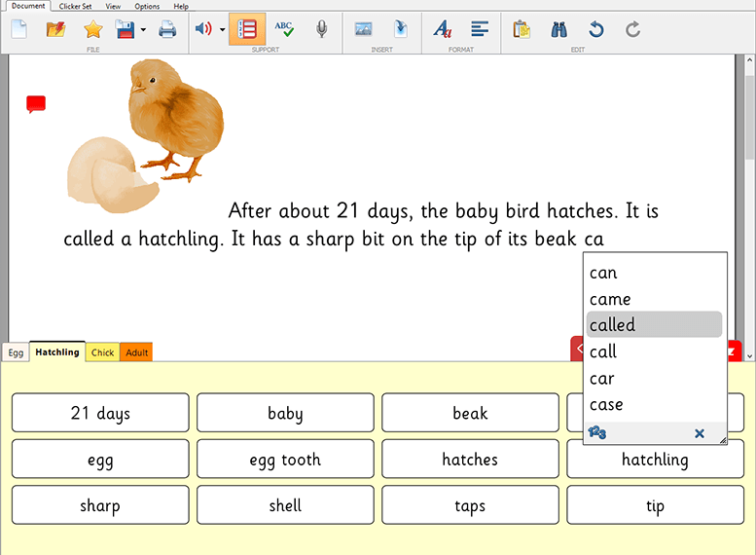Viewport: 756px width, 555px height.
Task: Toggle number shortcuts in the predictor popup
Action: click(597, 433)
